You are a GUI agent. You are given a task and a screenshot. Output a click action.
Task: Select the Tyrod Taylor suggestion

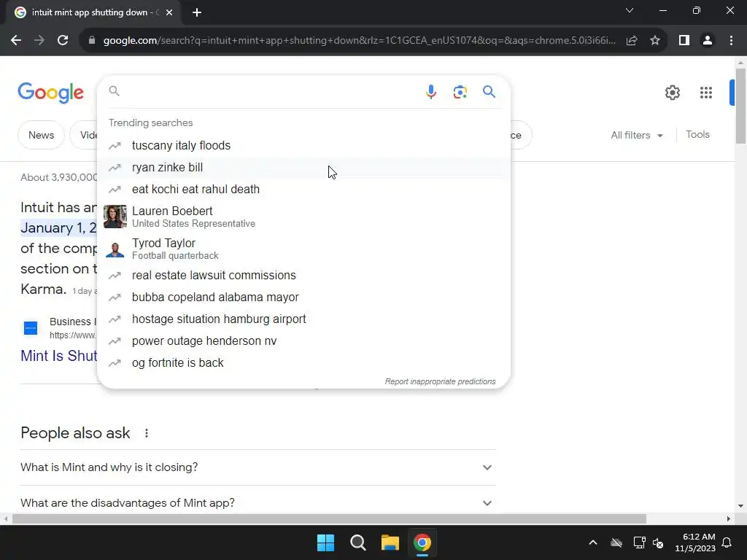(303, 249)
